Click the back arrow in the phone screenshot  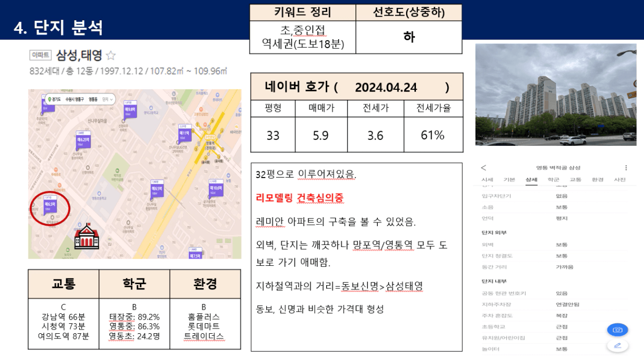click(483, 168)
